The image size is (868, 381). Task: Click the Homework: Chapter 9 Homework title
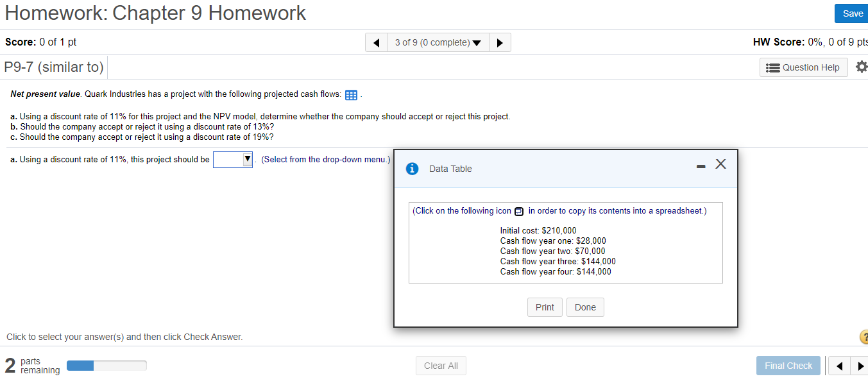tap(155, 13)
